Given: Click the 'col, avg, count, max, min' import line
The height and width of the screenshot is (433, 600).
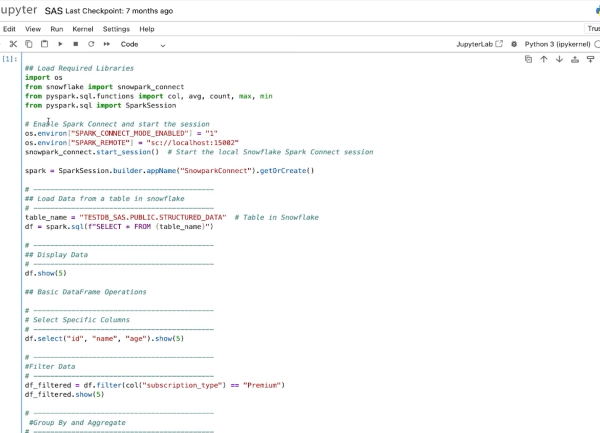Looking at the screenshot, I should coord(148,96).
